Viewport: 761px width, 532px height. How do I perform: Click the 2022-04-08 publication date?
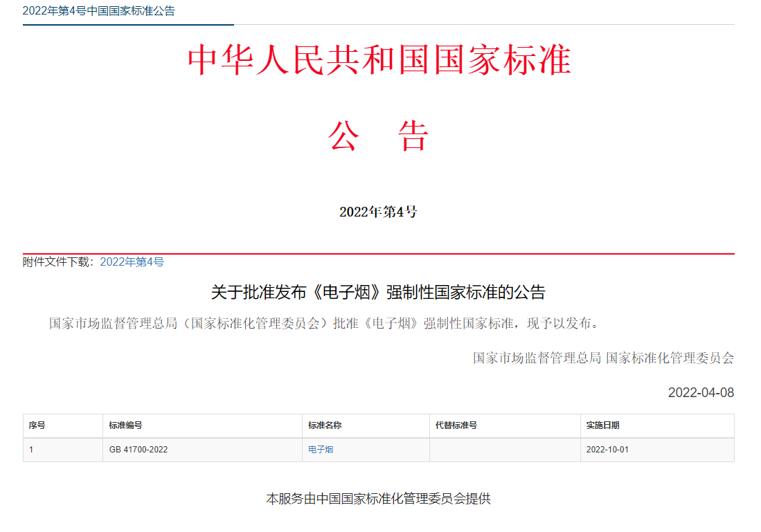coord(700,393)
